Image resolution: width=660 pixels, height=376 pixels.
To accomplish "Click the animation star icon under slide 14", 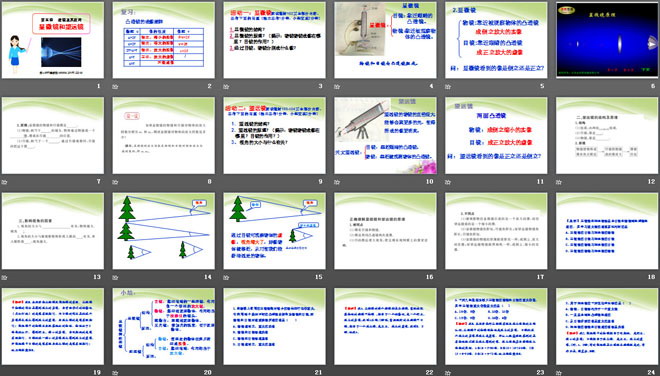I will [115, 277].
